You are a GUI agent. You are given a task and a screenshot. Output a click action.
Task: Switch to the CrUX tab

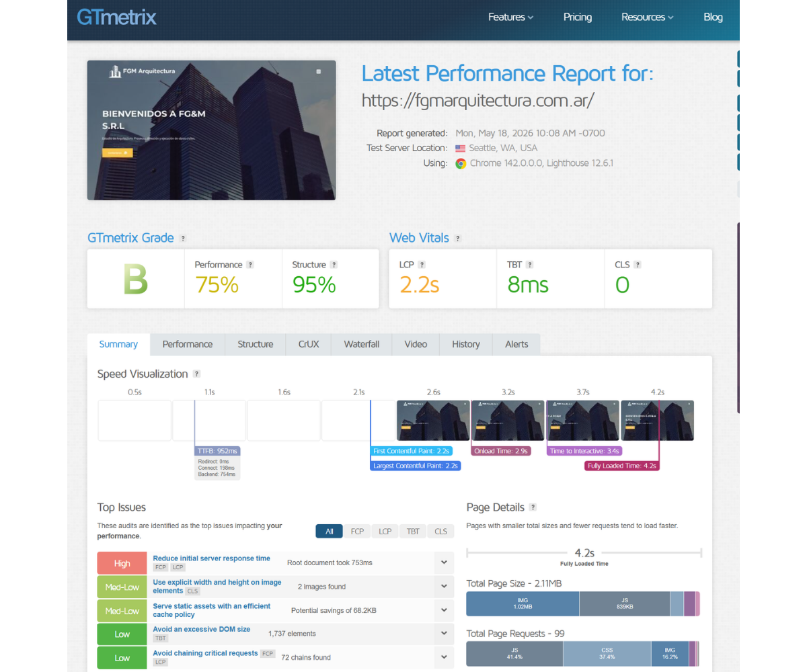coord(309,344)
